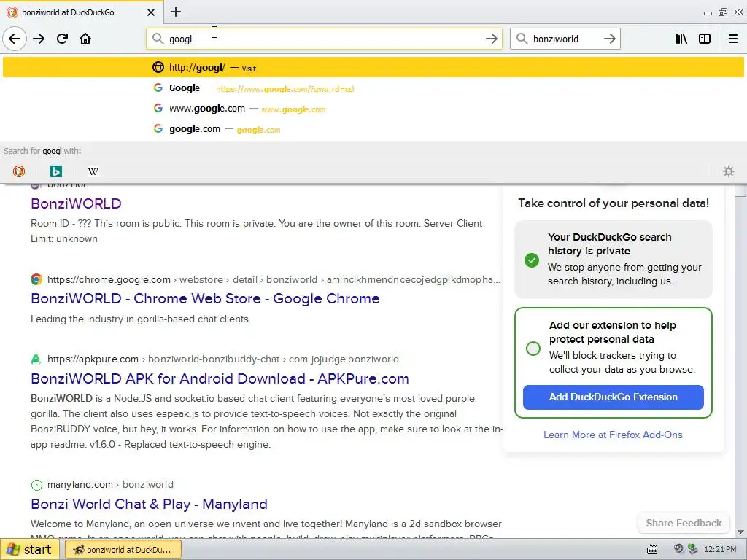Viewport: 747px width, 560px height.
Task: Go back to the previous page
Action: [x=15, y=39]
